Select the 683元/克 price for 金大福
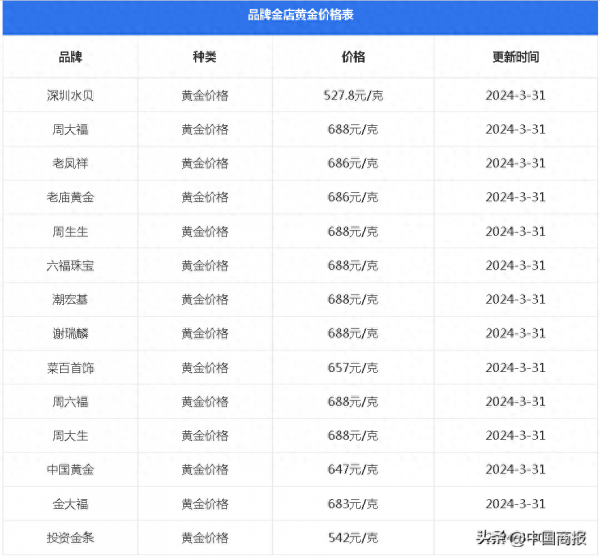This screenshot has width=600, height=559. pos(353,503)
